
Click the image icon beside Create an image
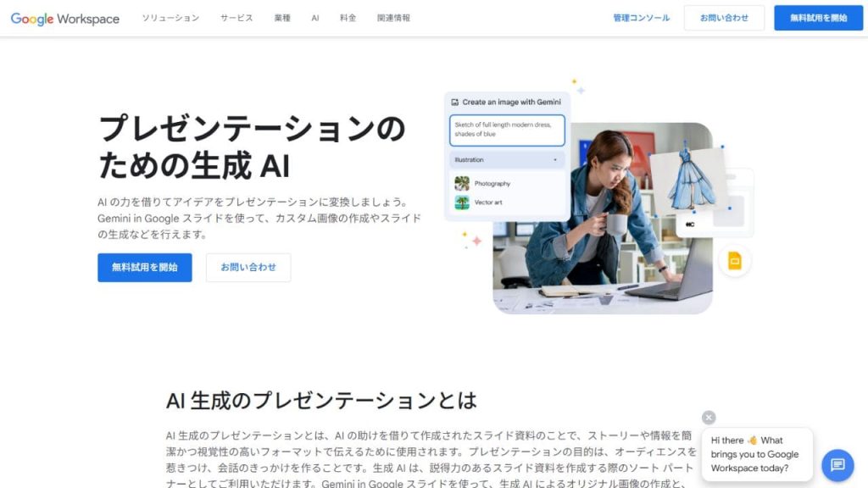tap(455, 103)
